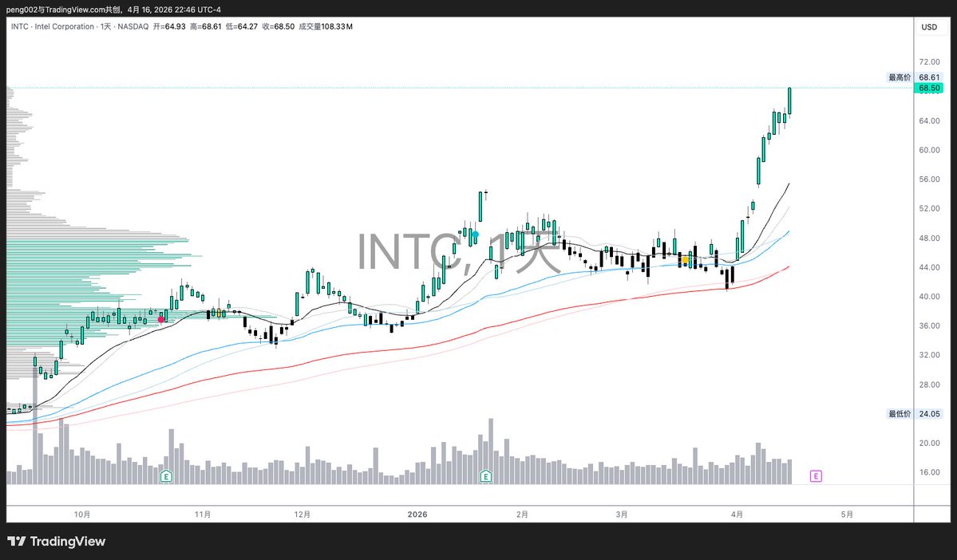Click the purple upcoming earnings E marker
957x560 pixels.
(816, 475)
